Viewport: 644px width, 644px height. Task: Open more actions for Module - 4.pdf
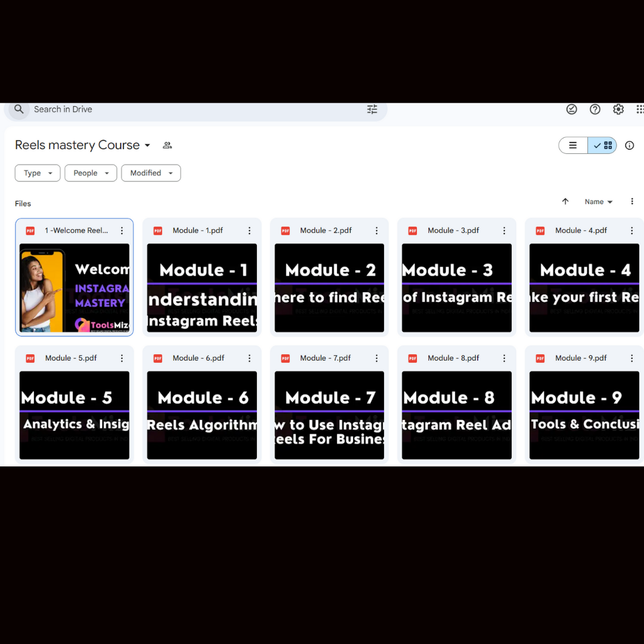click(x=632, y=231)
